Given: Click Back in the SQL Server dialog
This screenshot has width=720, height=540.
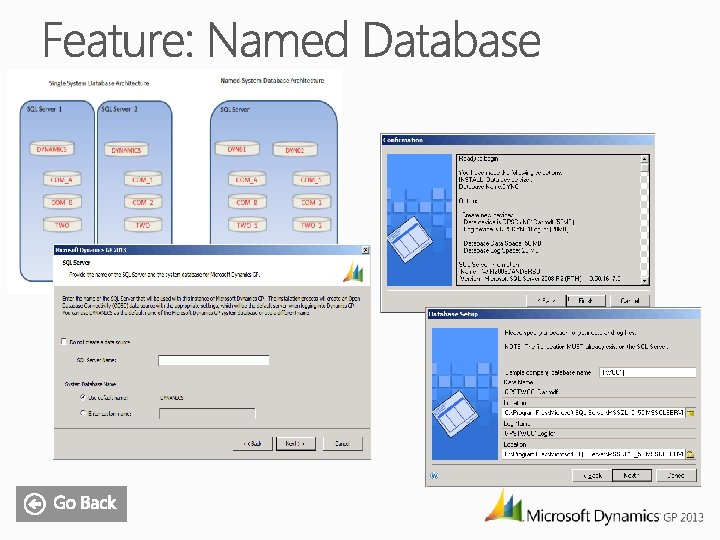Looking at the screenshot, I should [x=253, y=444].
